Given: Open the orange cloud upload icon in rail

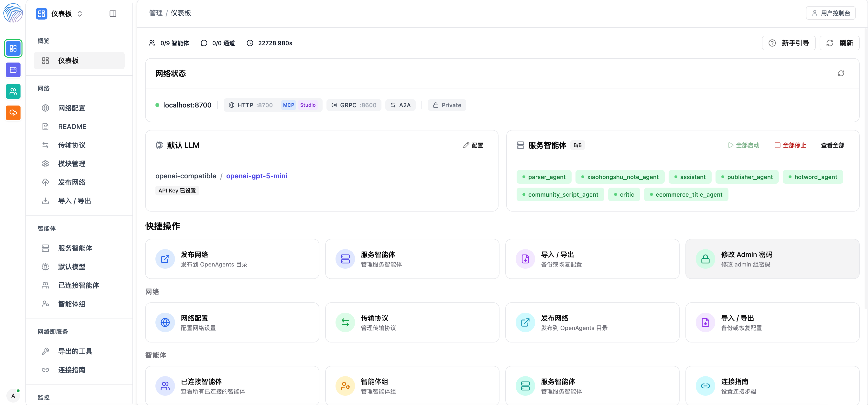Looking at the screenshot, I should [13, 113].
